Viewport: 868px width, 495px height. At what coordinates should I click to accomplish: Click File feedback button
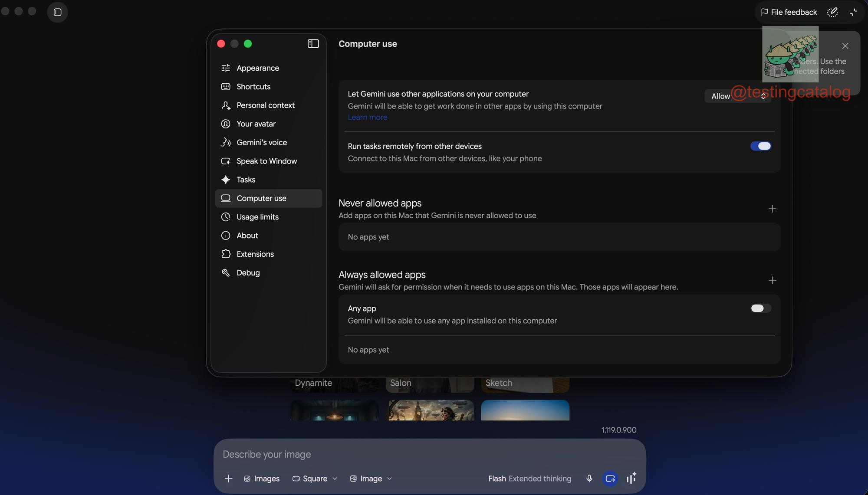[x=789, y=12]
